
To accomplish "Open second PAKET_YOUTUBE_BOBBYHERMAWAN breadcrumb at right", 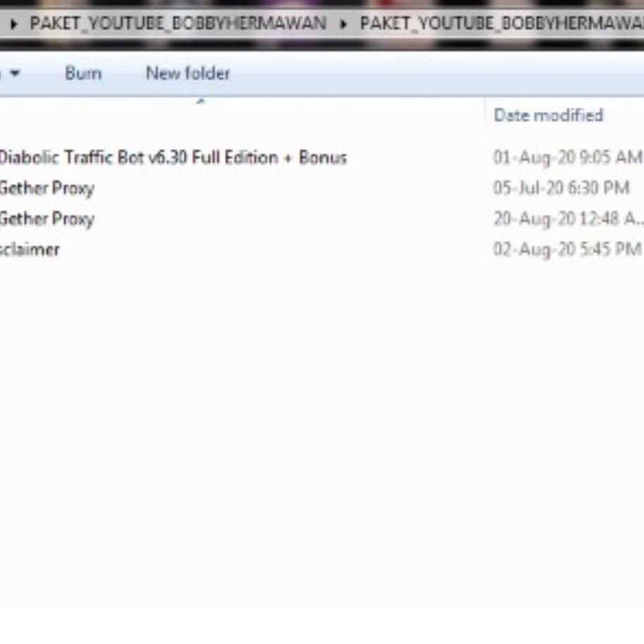I will click(x=502, y=23).
